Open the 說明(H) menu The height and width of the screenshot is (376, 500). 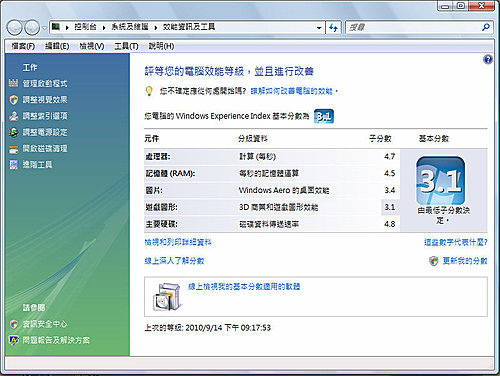coord(161,46)
